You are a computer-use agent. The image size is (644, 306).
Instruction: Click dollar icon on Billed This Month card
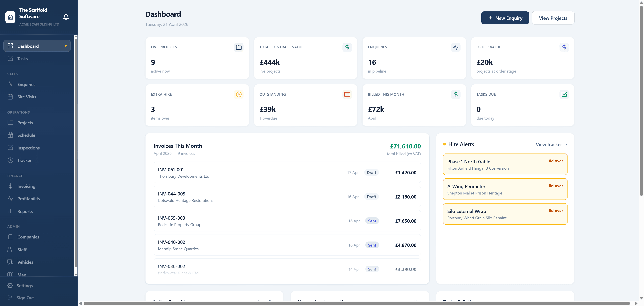click(455, 94)
